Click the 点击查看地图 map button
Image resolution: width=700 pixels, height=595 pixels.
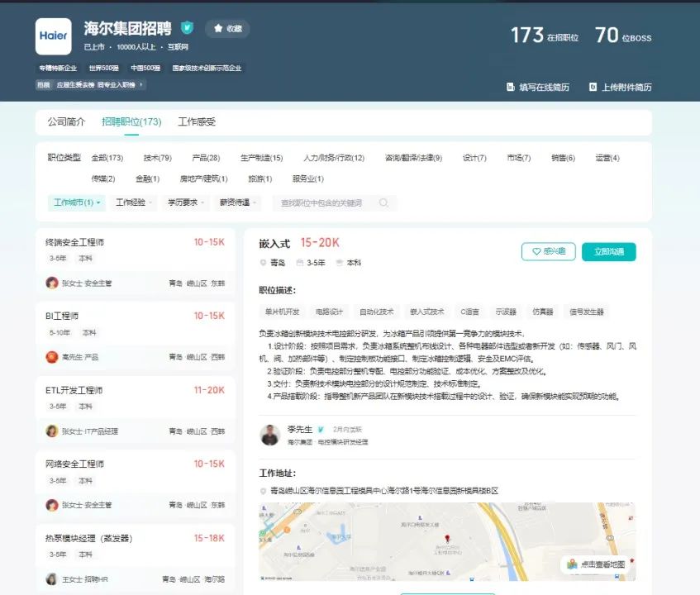596,564
